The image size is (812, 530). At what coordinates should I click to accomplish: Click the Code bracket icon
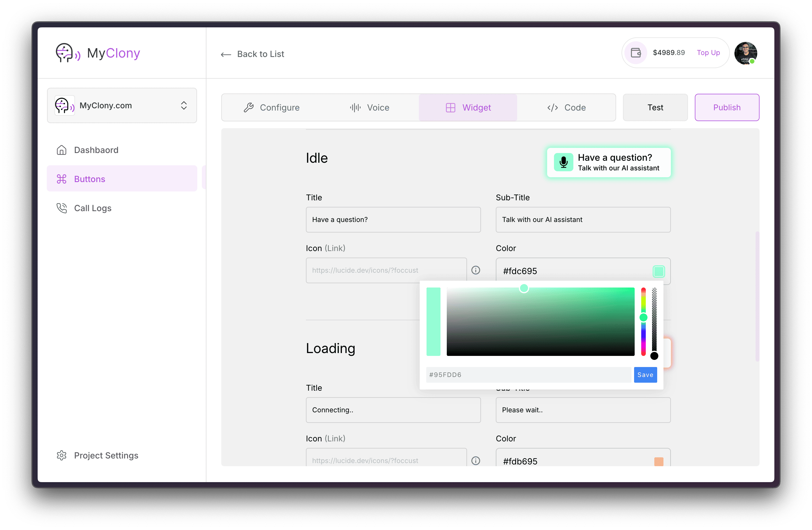(550, 108)
